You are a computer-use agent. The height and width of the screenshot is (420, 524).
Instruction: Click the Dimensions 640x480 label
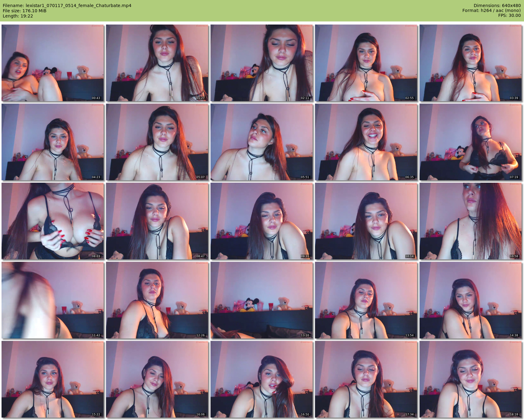pyautogui.click(x=497, y=6)
